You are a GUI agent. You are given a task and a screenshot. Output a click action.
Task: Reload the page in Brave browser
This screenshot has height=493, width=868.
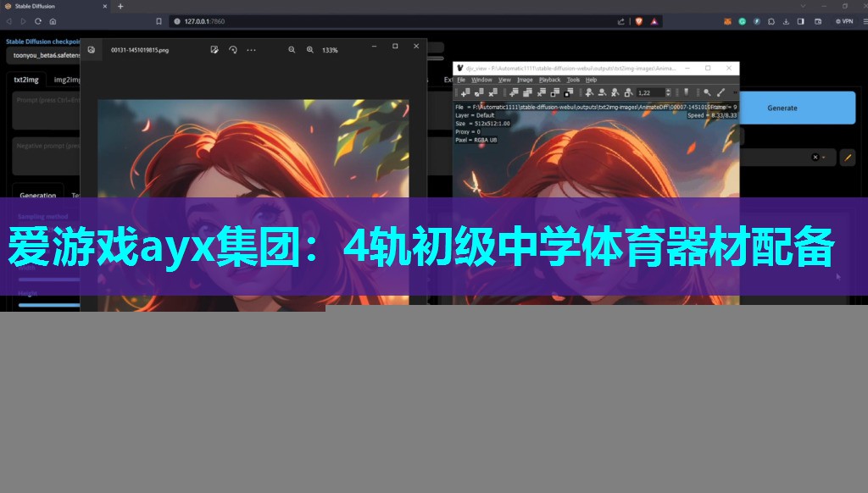[x=37, y=21]
